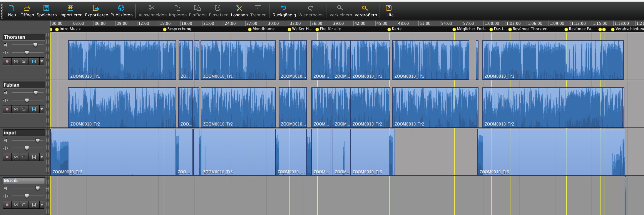Screen dimensions: 644x215
Task: Create a new project with Neu
Action: click(12, 11)
